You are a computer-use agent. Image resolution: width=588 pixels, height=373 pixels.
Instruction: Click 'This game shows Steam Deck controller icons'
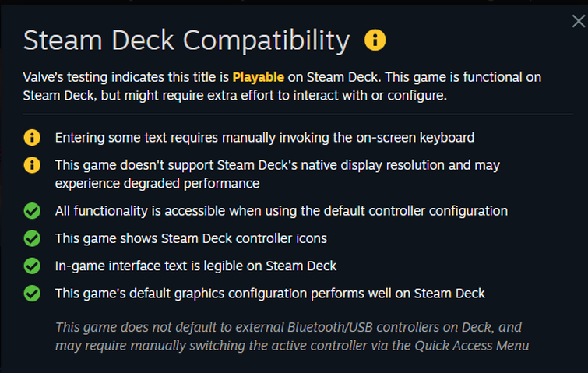[191, 238]
